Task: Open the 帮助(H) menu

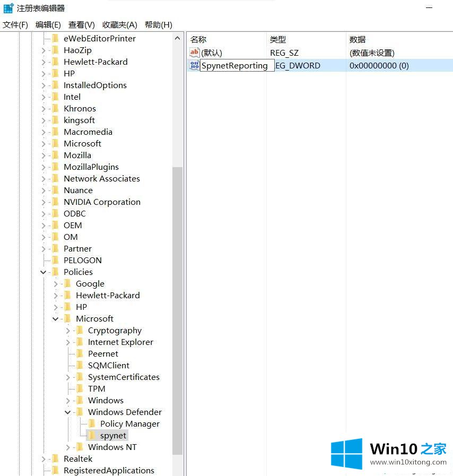Action: (x=159, y=24)
